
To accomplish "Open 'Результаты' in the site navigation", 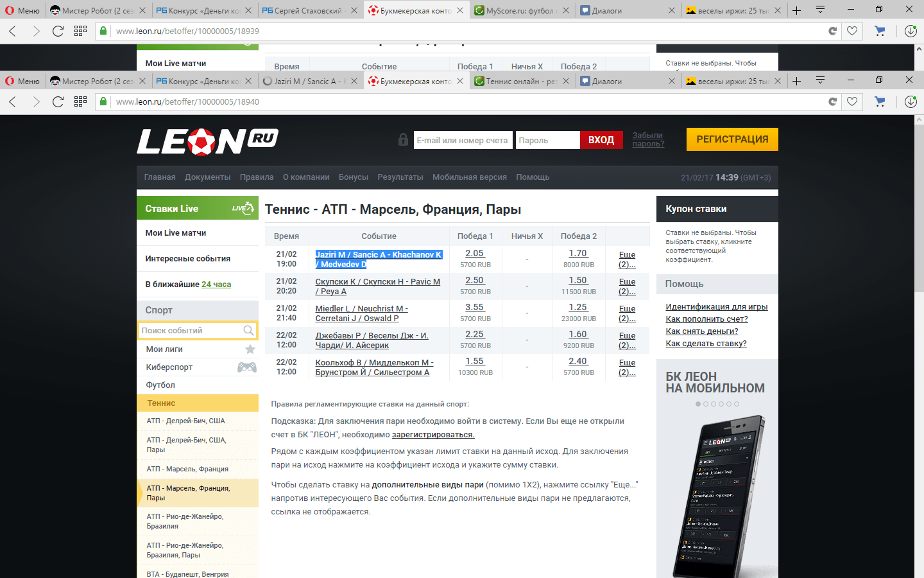I will click(400, 177).
